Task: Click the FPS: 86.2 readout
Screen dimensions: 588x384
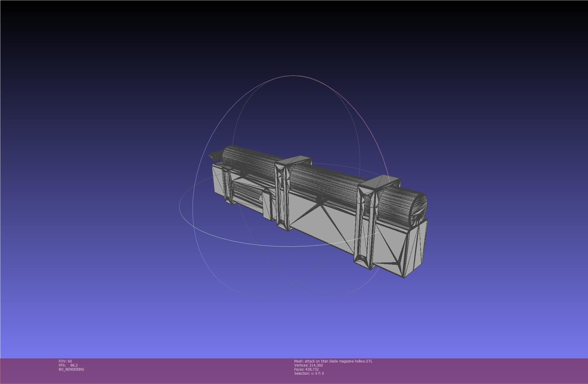Action: point(68,365)
